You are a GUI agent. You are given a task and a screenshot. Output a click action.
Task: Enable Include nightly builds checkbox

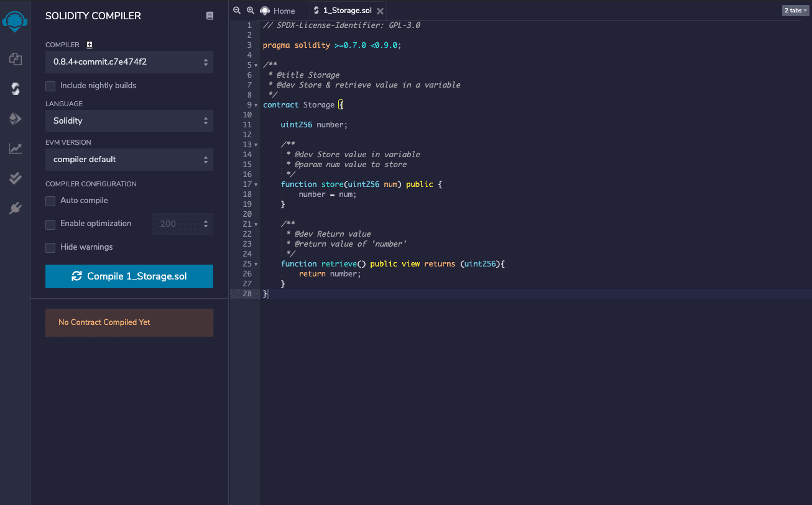[x=50, y=86]
